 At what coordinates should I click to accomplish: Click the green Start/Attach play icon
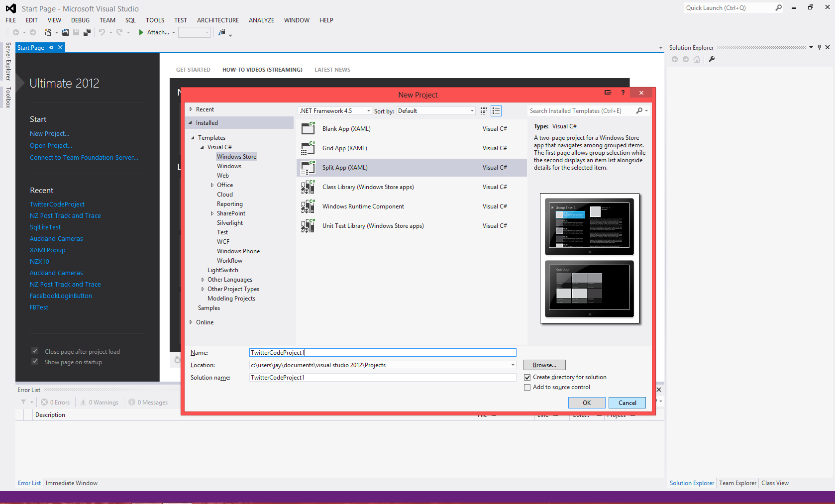[x=141, y=32]
